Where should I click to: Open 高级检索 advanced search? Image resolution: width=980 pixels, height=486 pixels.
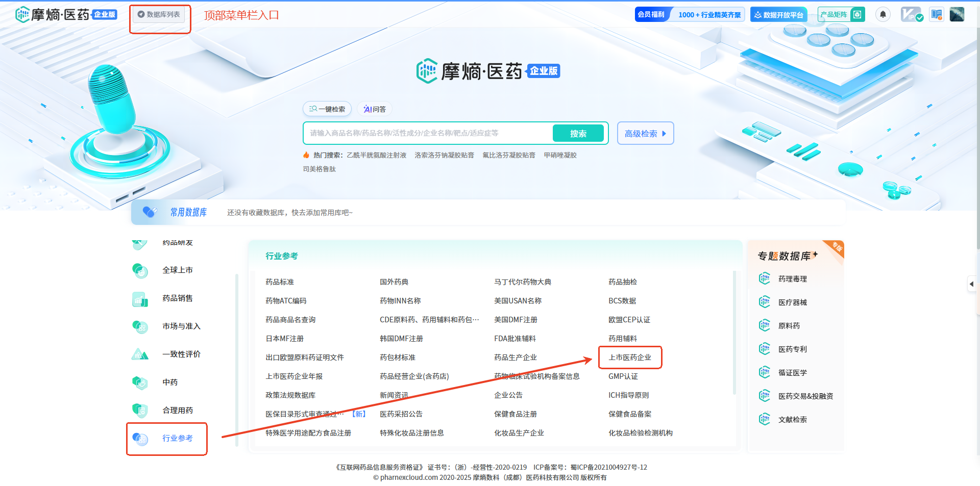[x=646, y=134]
